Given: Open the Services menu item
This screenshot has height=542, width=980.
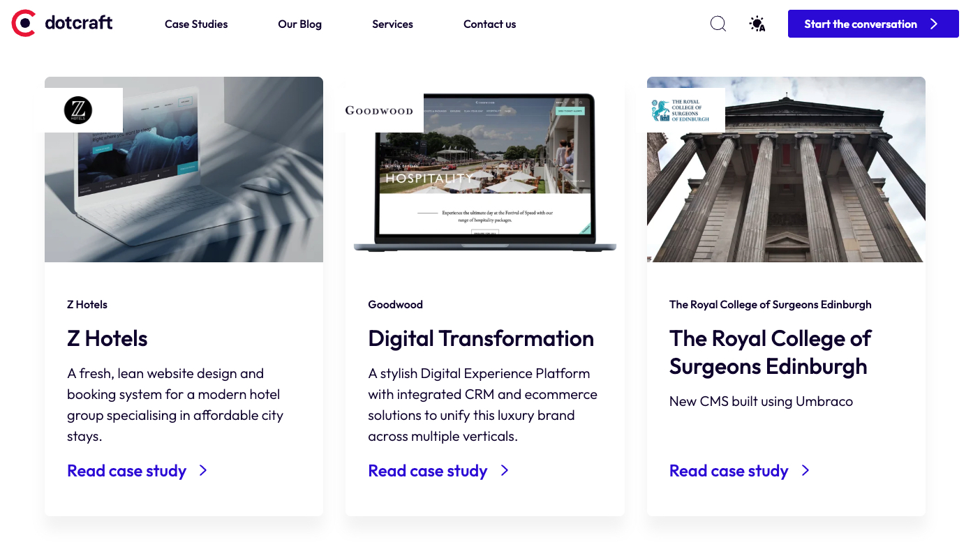Looking at the screenshot, I should (392, 24).
